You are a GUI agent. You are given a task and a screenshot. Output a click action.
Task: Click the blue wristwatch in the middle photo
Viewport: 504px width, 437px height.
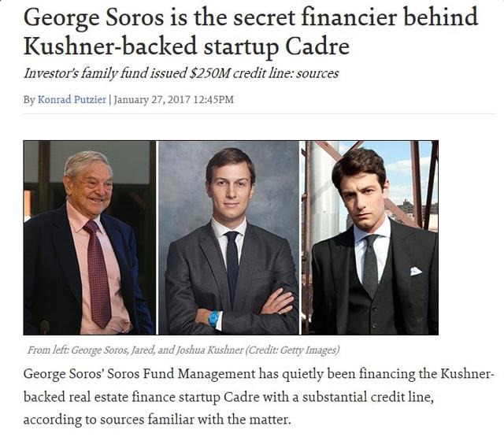[x=213, y=318]
